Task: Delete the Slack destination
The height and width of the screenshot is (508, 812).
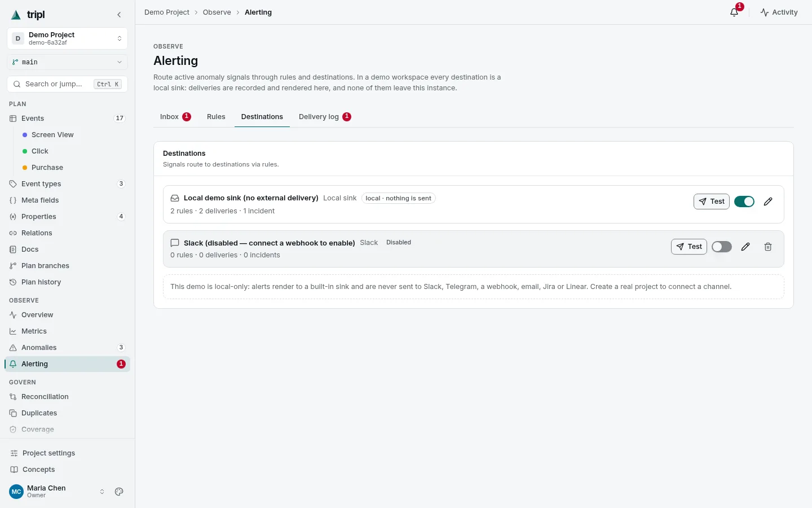Action: coord(768,247)
